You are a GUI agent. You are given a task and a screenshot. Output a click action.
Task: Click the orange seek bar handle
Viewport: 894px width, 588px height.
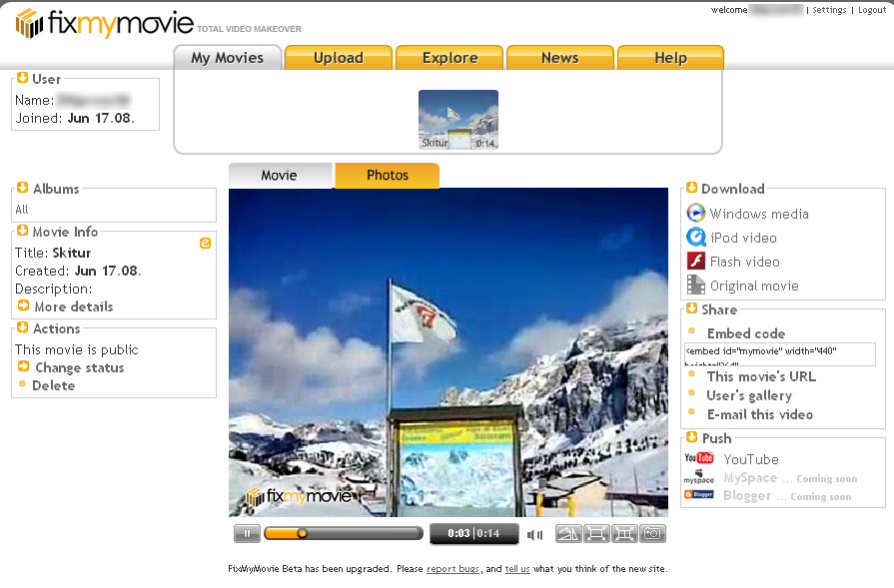tap(303, 533)
